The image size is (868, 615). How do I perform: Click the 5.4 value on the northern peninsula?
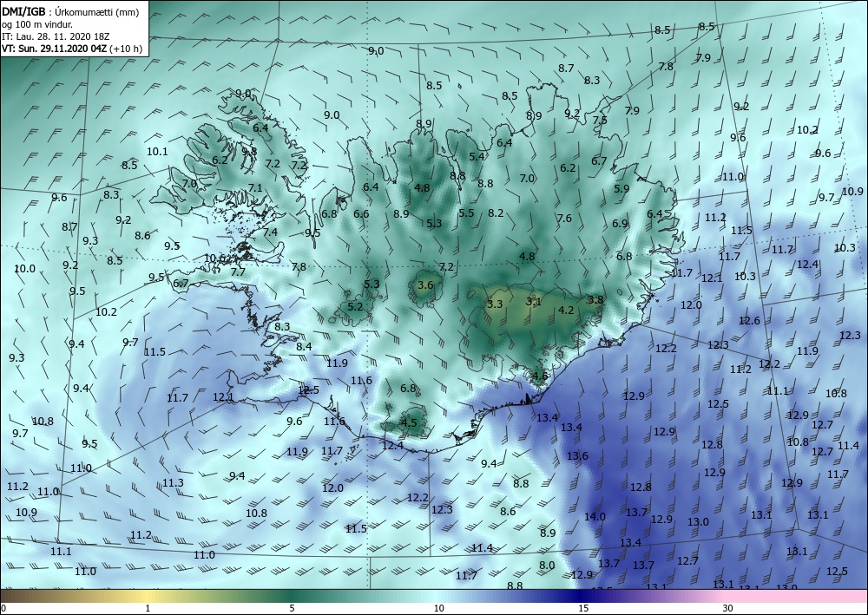pyautogui.click(x=477, y=156)
